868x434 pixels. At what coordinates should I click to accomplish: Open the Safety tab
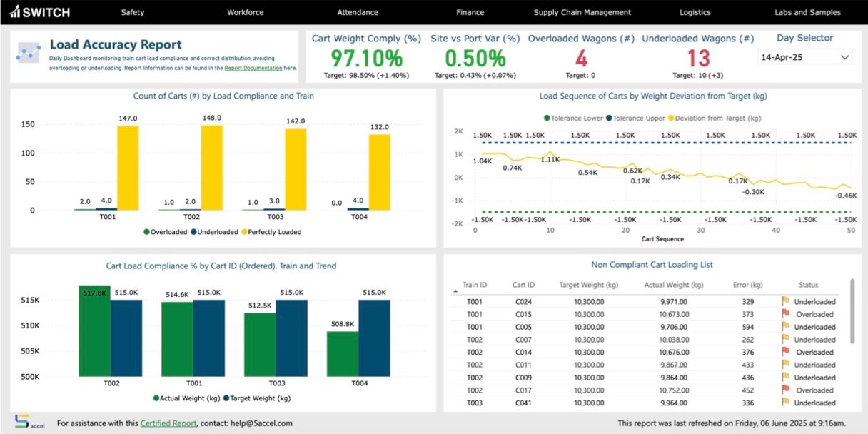coord(133,12)
